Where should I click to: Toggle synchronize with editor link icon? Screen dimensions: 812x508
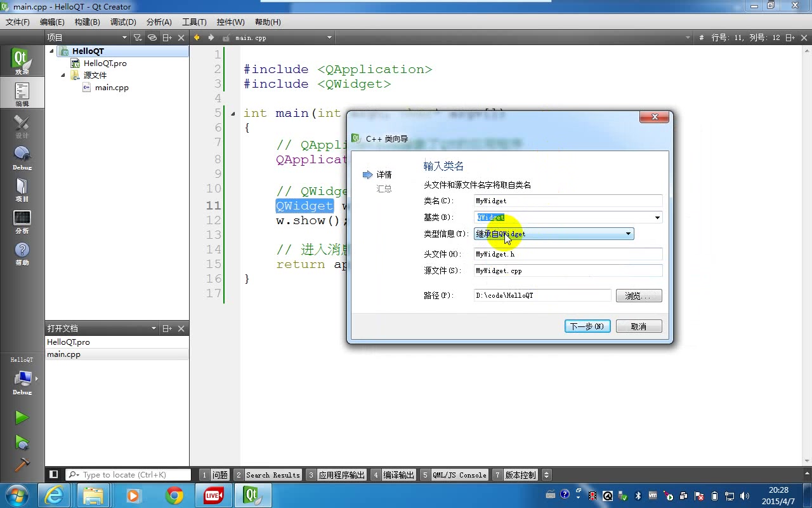tap(152, 37)
